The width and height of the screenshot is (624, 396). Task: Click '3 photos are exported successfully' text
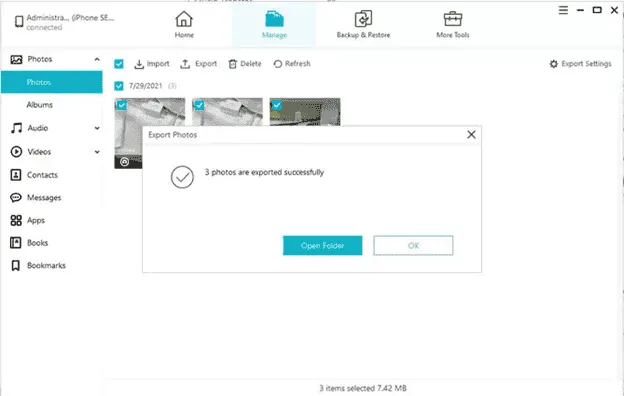pyautogui.click(x=264, y=172)
